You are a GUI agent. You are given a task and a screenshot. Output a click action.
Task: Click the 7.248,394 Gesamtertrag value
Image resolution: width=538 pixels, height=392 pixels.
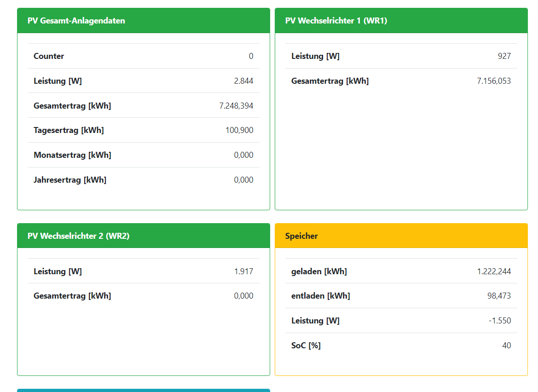(236, 106)
